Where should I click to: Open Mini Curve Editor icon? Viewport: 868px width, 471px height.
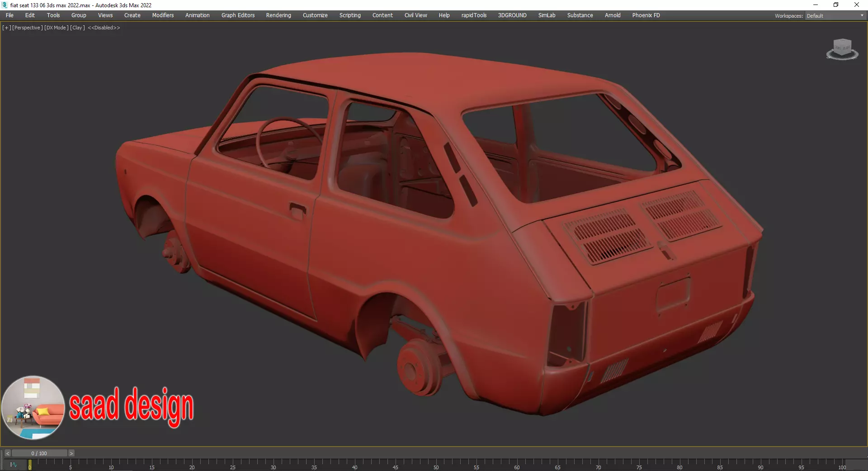tap(13, 464)
